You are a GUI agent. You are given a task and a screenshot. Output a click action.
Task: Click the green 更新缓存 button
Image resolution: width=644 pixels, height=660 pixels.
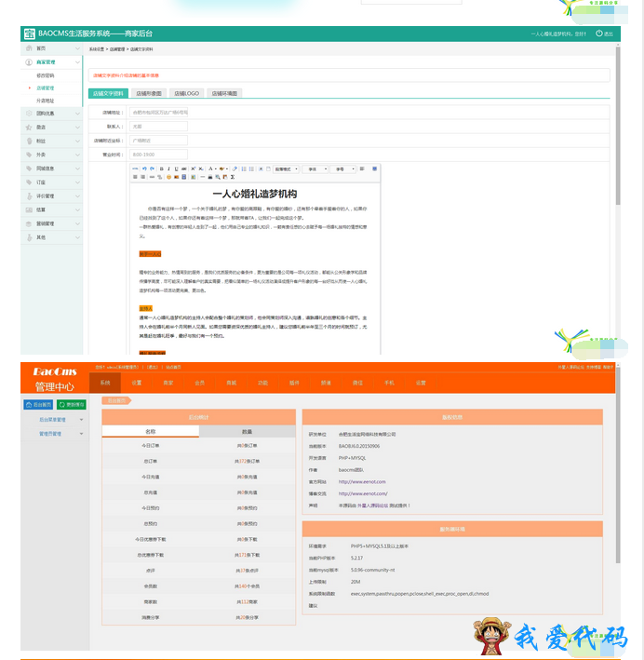[x=72, y=405]
